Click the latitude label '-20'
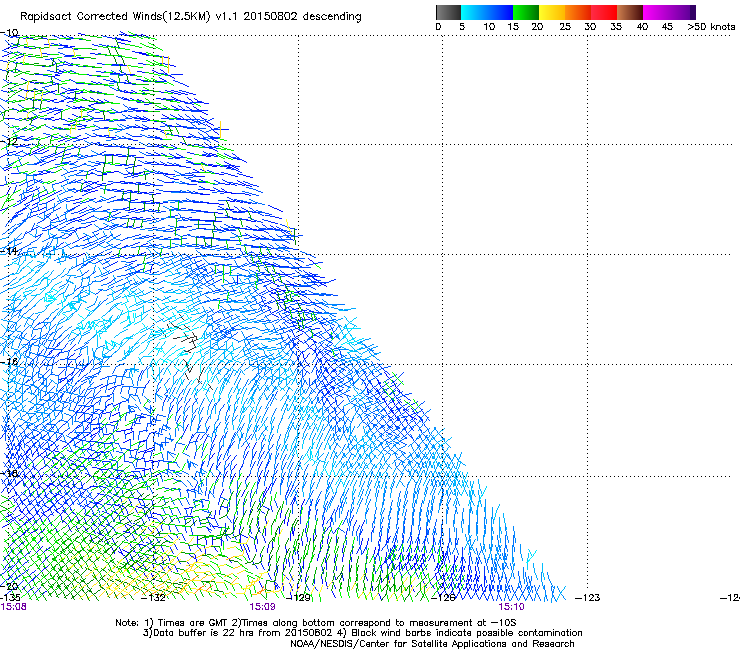 9,586
